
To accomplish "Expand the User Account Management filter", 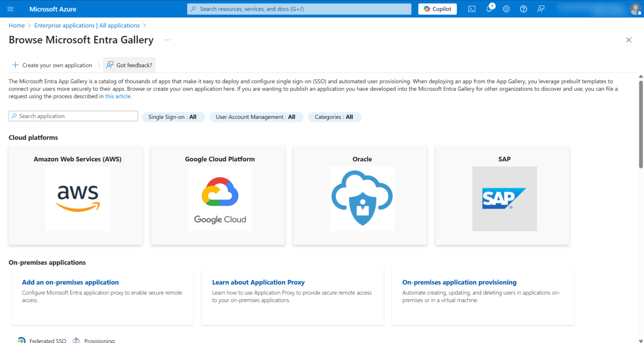I will [256, 117].
